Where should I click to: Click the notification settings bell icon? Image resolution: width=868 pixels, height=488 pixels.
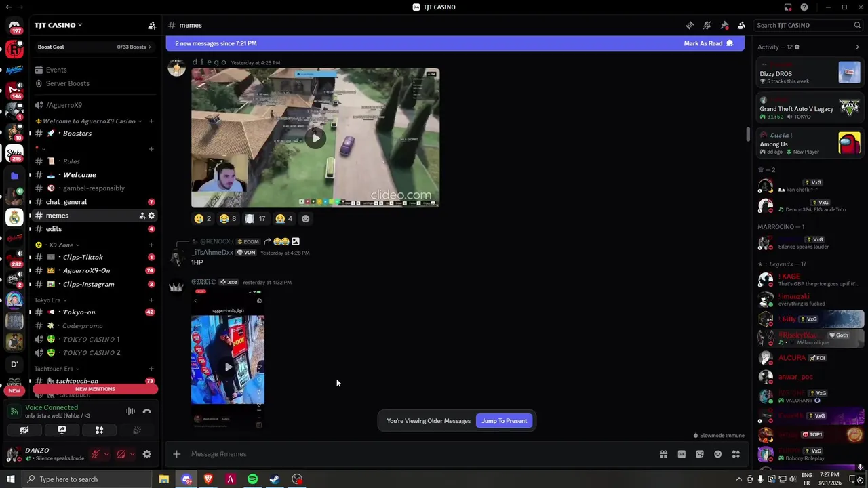pos(707,25)
